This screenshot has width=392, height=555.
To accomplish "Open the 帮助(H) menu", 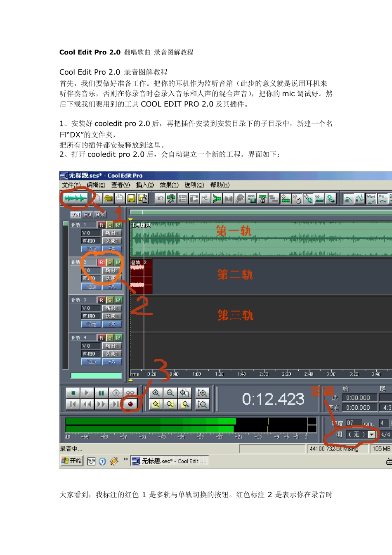I will pos(220,185).
